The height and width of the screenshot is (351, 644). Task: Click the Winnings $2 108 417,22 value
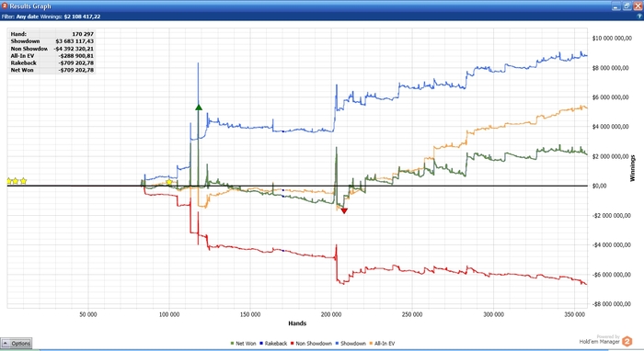tap(82, 17)
